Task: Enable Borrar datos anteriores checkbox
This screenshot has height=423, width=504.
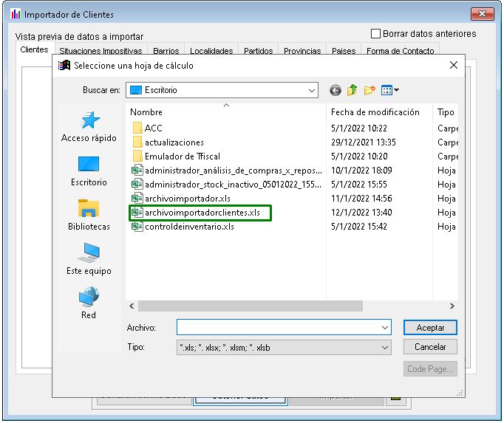Action: pyautogui.click(x=375, y=34)
